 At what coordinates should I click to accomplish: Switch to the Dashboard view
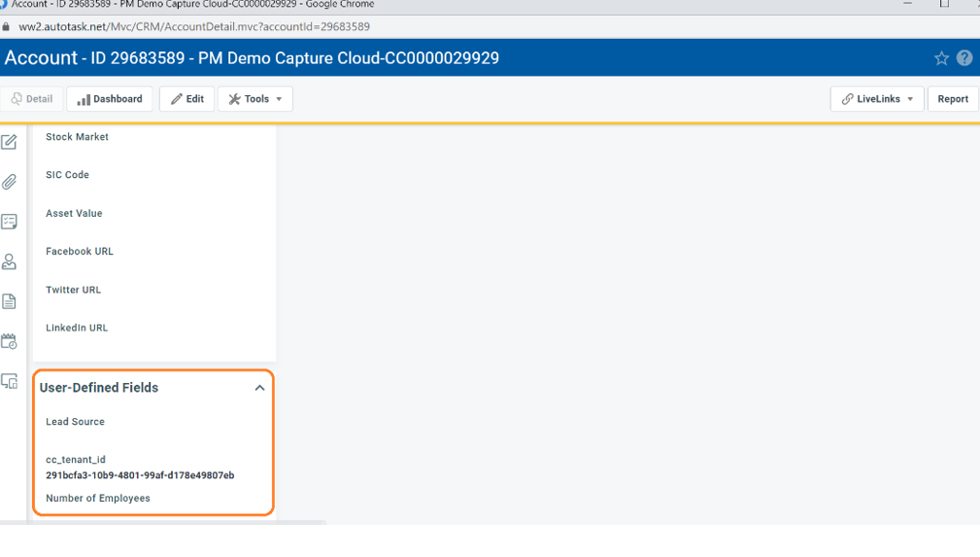coord(110,99)
